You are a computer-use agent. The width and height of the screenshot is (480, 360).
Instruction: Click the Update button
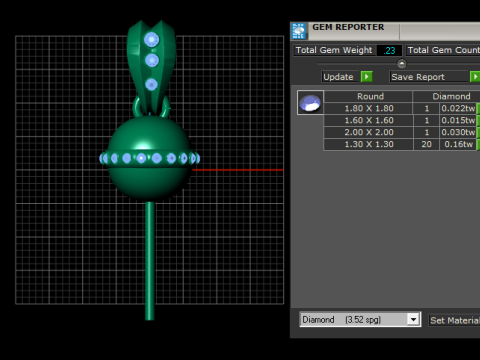coord(340,77)
